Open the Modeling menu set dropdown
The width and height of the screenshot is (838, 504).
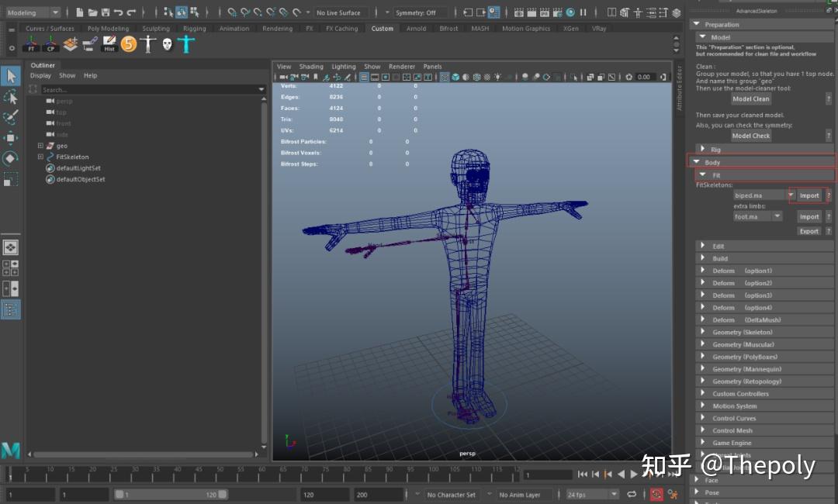pyautogui.click(x=32, y=12)
